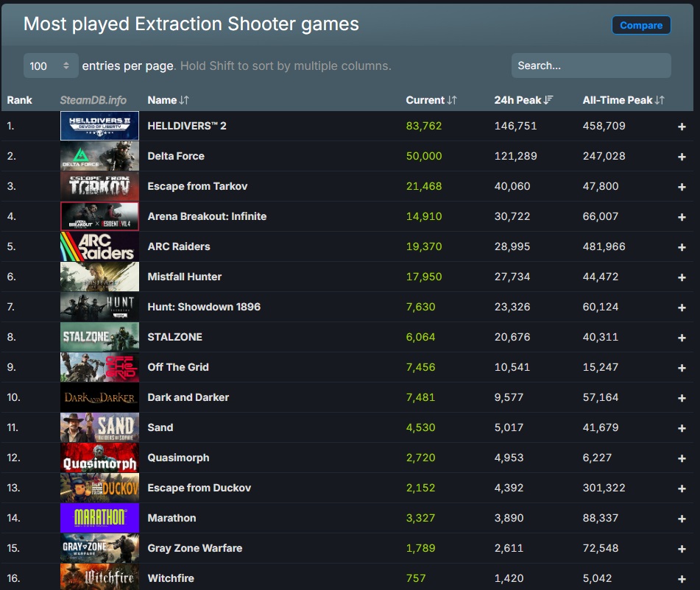The image size is (700, 590).
Task: Click plus icon for Hunt: Showdown 1896
Action: [x=682, y=308]
